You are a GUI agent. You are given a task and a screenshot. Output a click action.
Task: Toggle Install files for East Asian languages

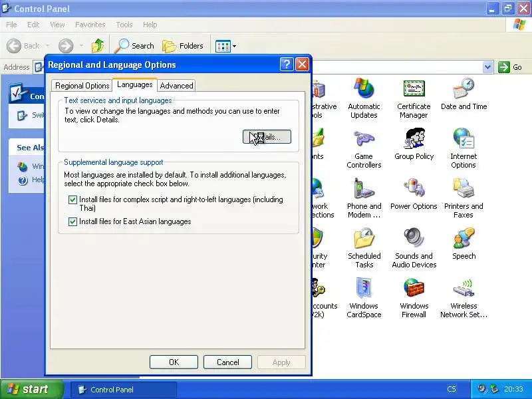[72, 221]
